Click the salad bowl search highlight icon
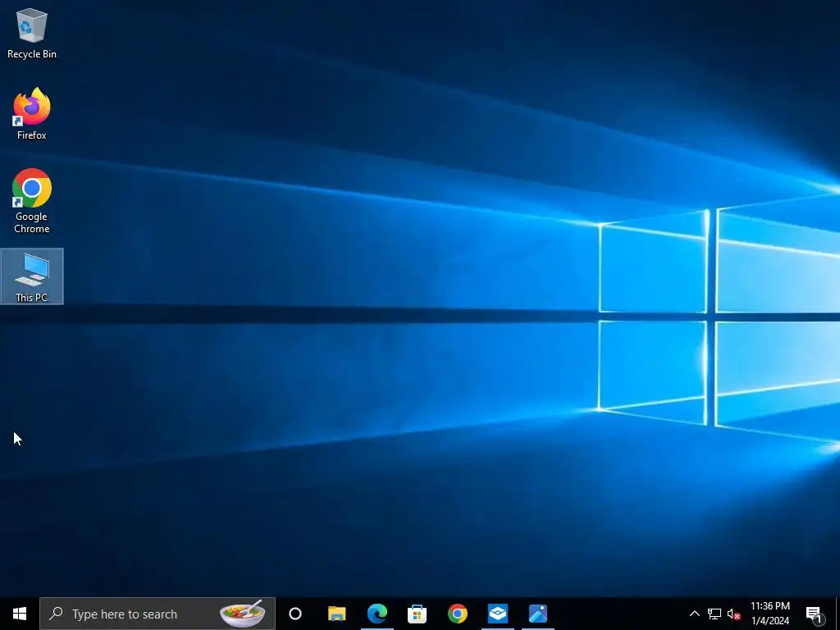The height and width of the screenshot is (630, 840). 243,614
